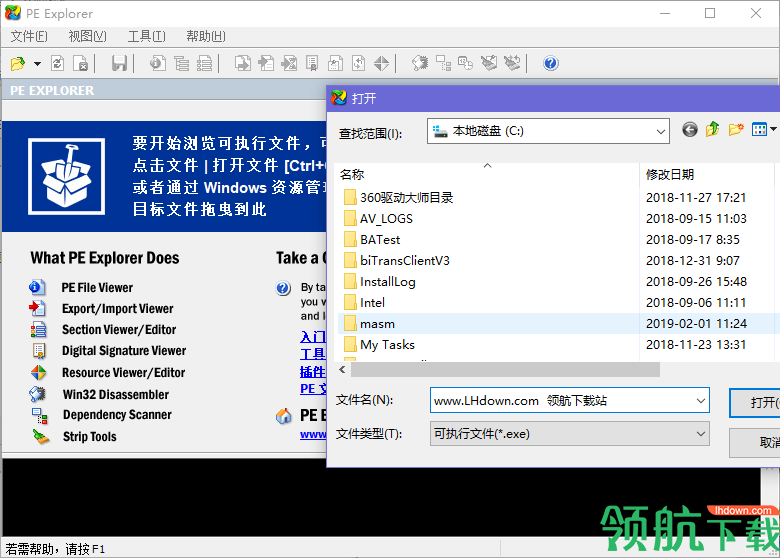Expand the recent files arrow beside Open icon
The height and width of the screenshot is (558, 780).
coord(37,64)
